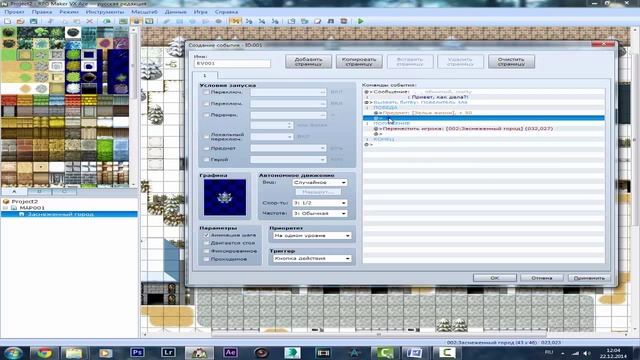Image resolution: width=640 pixels, height=360 pixels.
Task: Check the Фиксированное direction option
Action: [x=206, y=251]
